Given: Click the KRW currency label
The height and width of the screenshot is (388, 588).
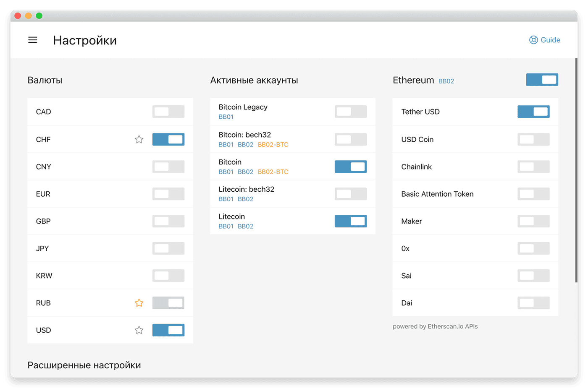Looking at the screenshot, I should [x=44, y=276].
